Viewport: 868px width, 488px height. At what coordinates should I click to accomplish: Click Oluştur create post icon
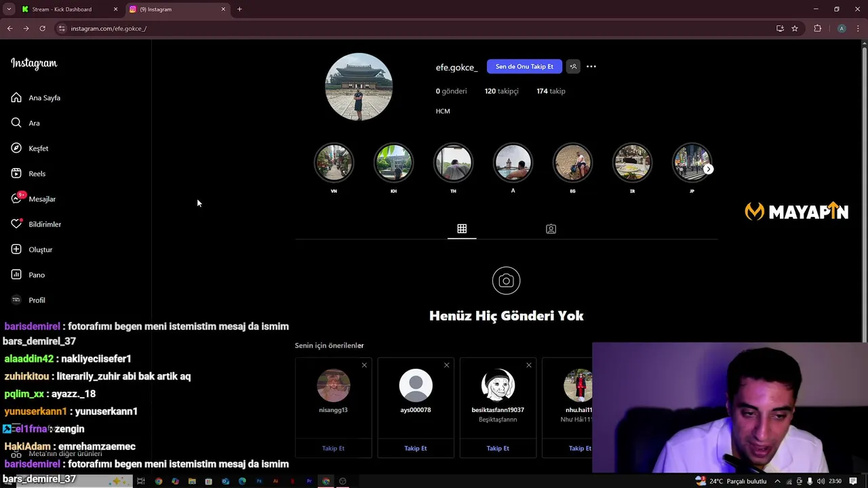(16, 249)
